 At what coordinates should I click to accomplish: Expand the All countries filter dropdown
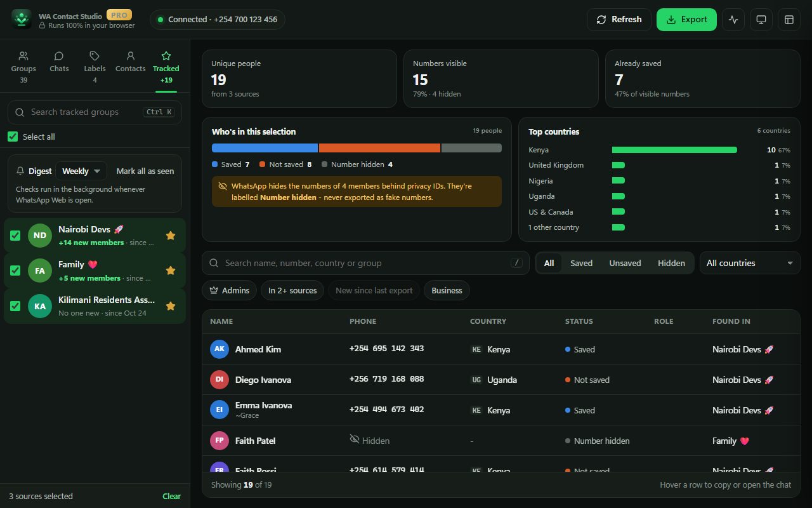click(750, 263)
